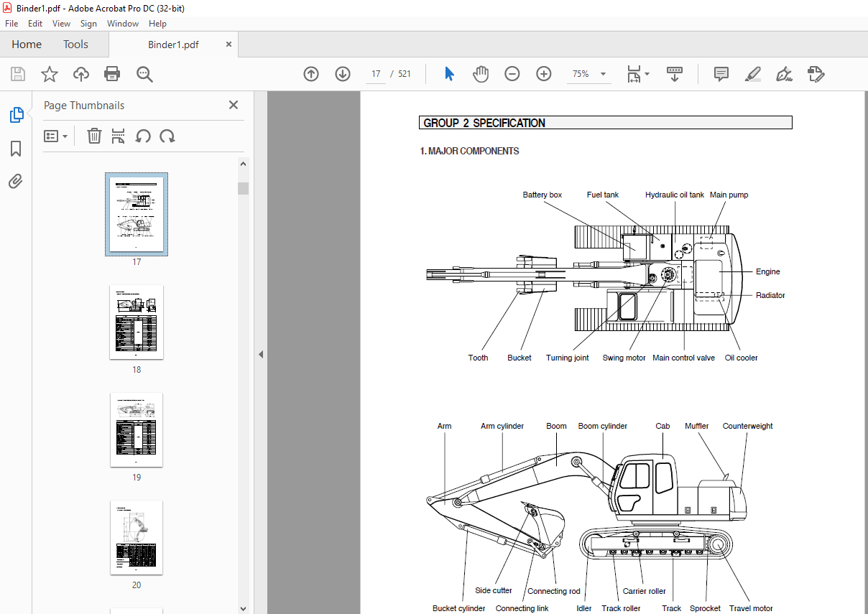The height and width of the screenshot is (614, 868).
Task: Open the thumbnail options dropdown
Action: tap(56, 136)
